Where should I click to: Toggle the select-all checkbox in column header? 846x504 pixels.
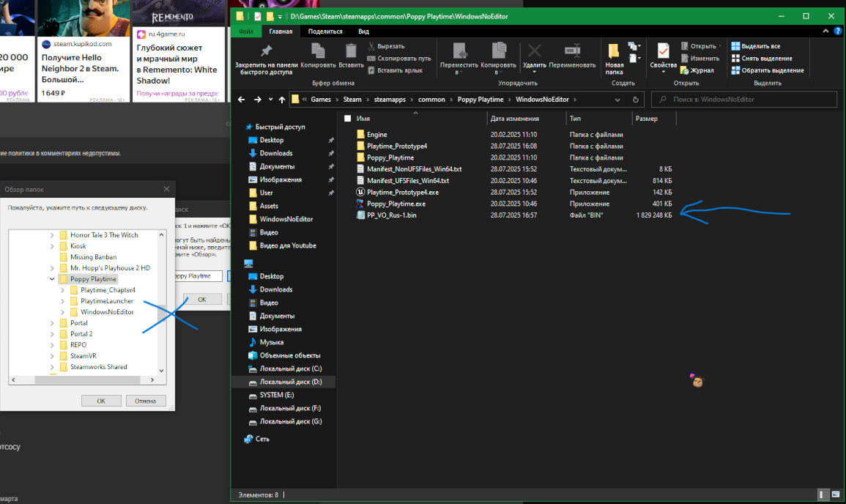347,119
